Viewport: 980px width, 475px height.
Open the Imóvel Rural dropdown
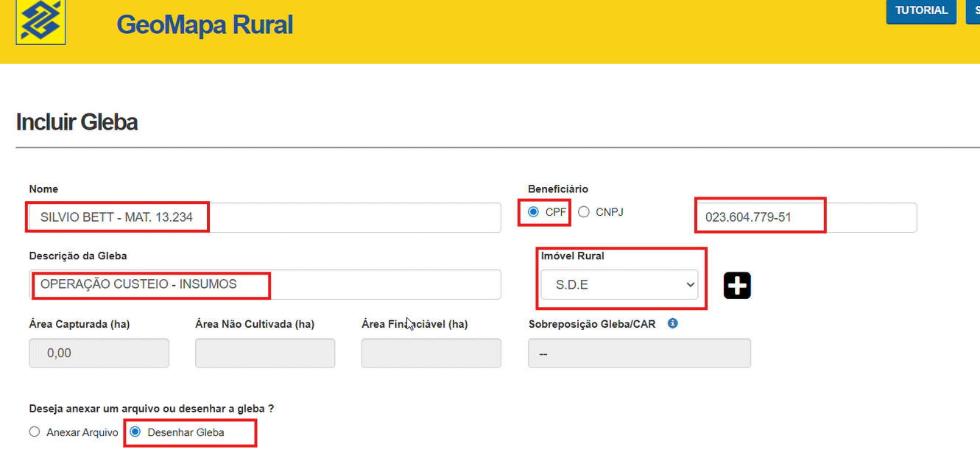coord(618,284)
